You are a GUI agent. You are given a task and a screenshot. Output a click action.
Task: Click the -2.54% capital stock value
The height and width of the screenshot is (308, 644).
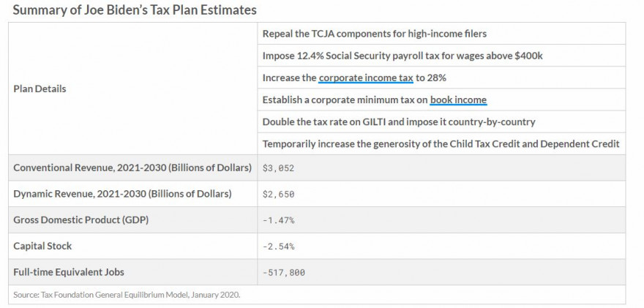pyautogui.click(x=279, y=247)
